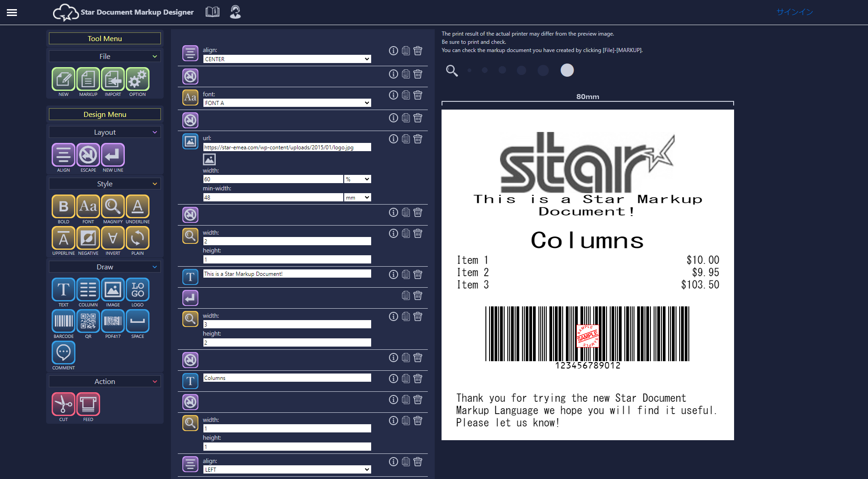Insert a COMMENT element
The image size is (868, 479).
[64, 353]
